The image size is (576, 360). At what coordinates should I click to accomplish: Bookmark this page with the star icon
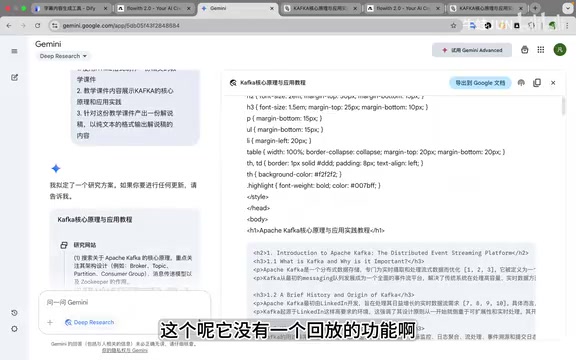(453, 25)
